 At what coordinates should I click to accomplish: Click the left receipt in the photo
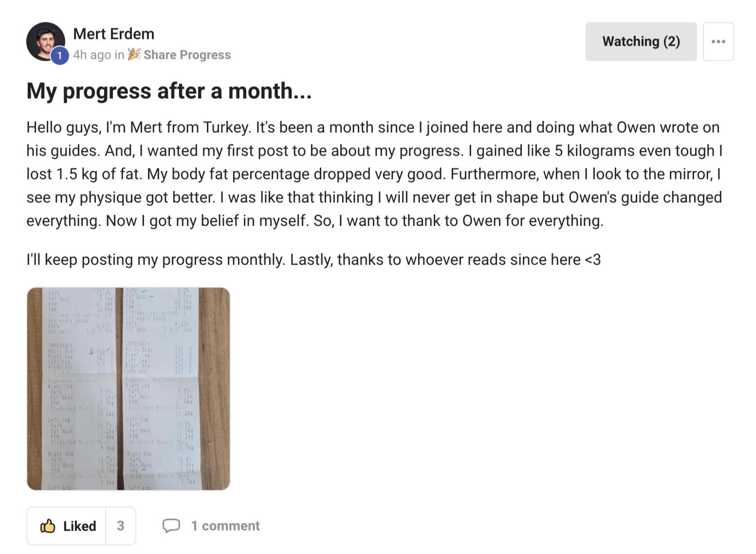[80, 389]
